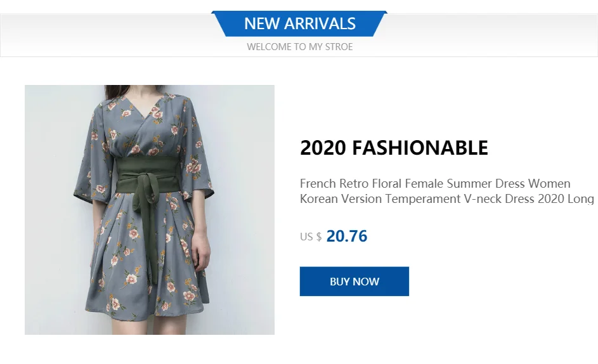Screen dimensions: 598x364
Task: Click the floral skirt hem in photo
Action: 152,311
